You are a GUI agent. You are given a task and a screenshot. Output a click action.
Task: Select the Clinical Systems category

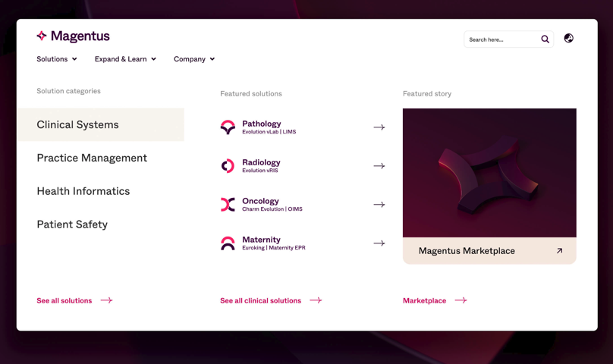(x=77, y=125)
